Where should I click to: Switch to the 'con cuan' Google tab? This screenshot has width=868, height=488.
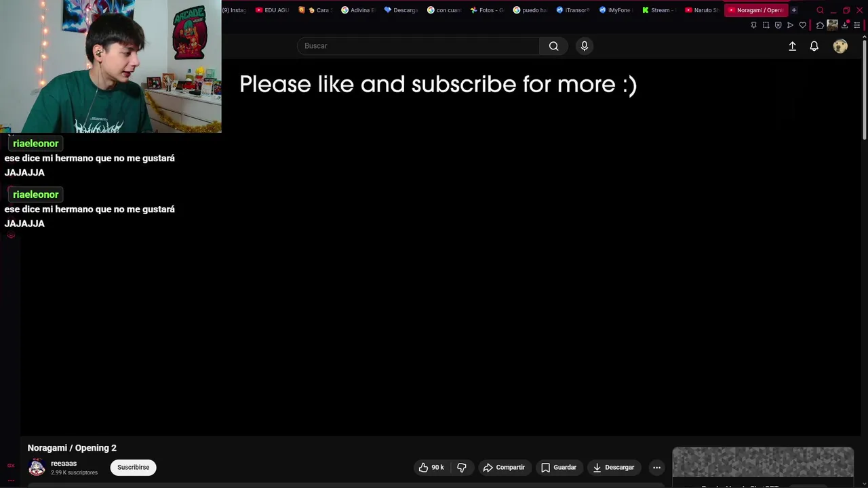(443, 10)
